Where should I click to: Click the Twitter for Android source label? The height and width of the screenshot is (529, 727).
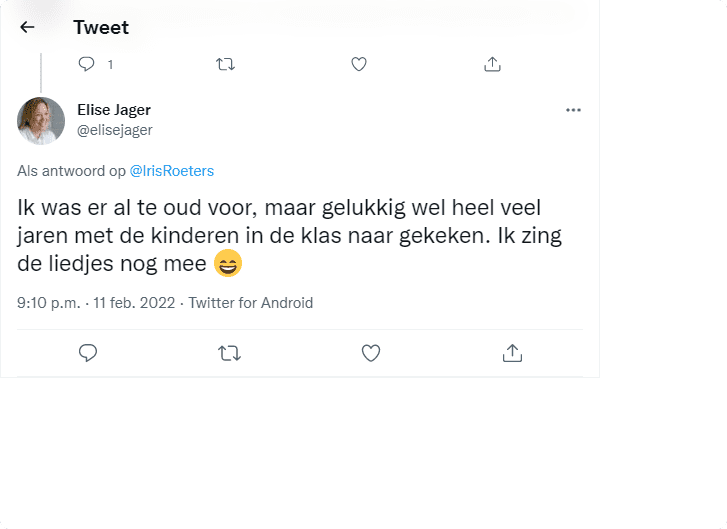point(251,303)
